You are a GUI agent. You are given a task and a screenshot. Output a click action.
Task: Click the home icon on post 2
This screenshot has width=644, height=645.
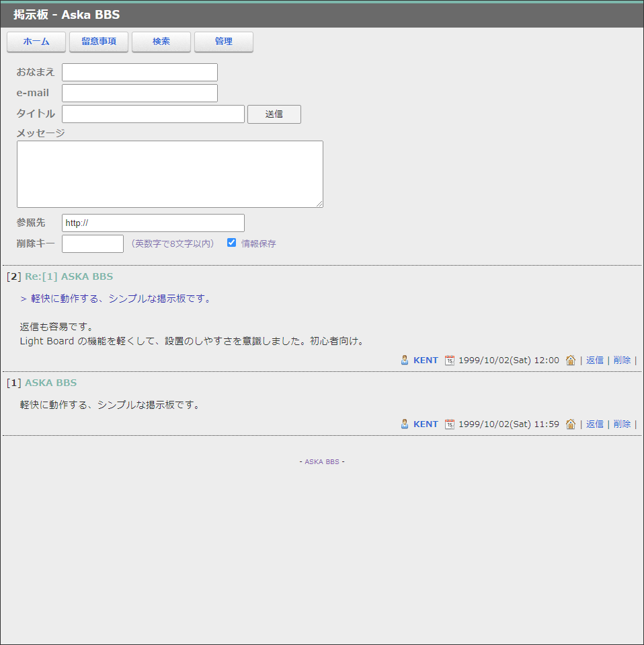tap(571, 360)
